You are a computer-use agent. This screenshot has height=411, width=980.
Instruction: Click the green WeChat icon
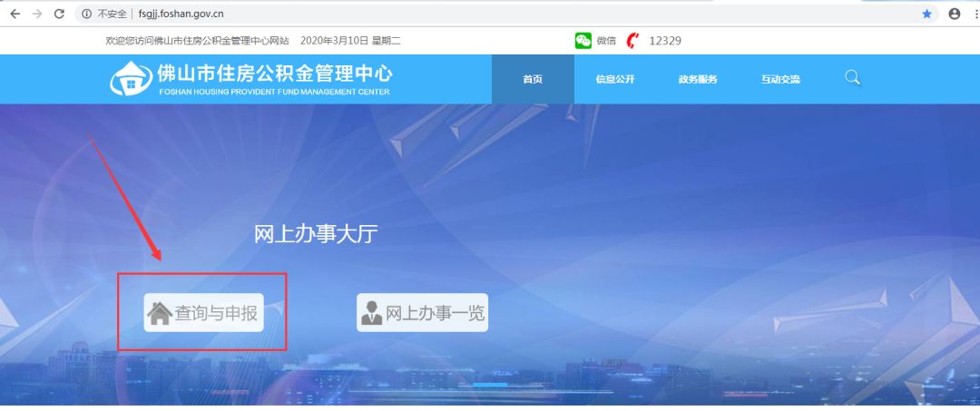tap(583, 41)
